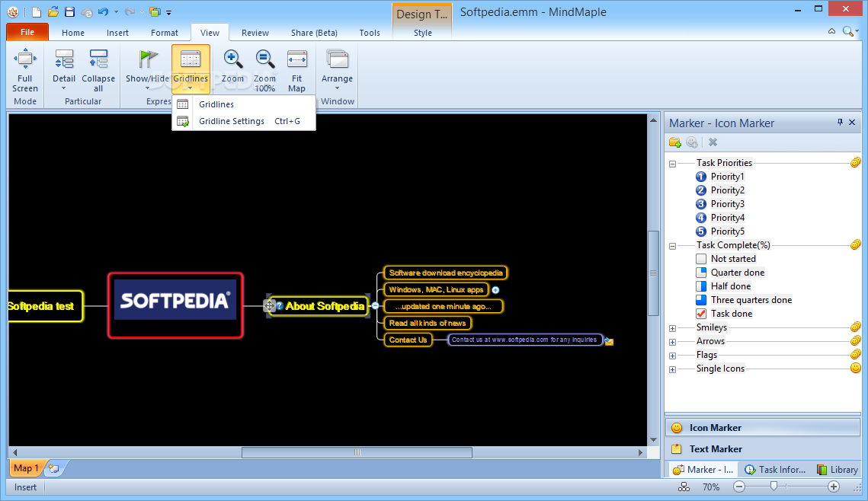Open the Library panel tab
868x501 pixels.
837,470
